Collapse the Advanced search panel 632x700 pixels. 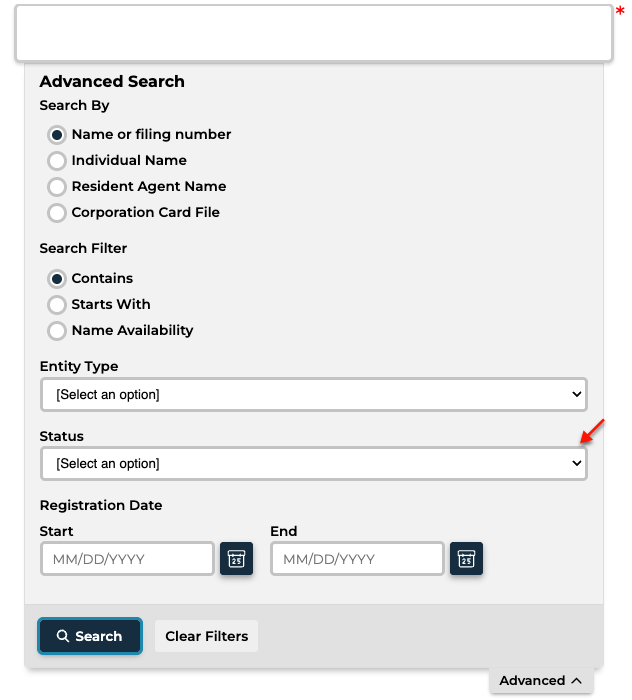(x=541, y=680)
